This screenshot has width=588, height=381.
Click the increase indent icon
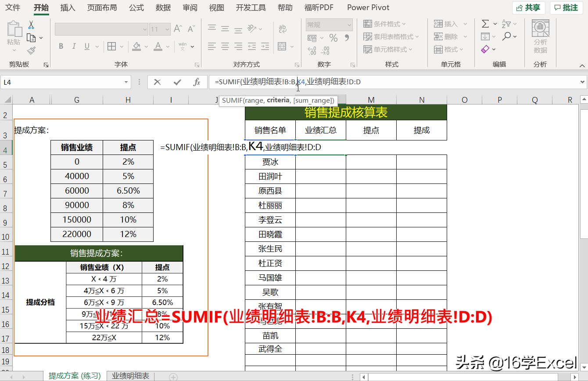(x=265, y=46)
